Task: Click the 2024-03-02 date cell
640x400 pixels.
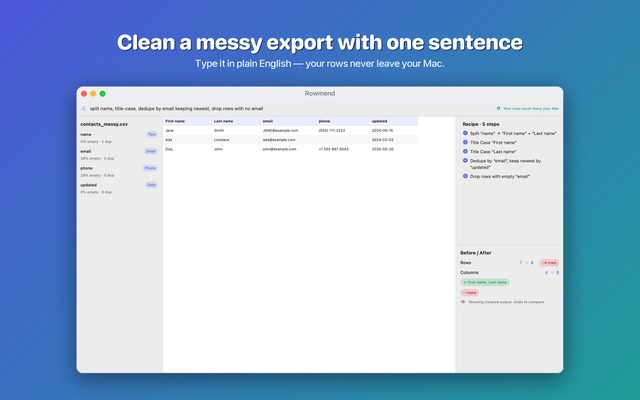Action: [382, 140]
